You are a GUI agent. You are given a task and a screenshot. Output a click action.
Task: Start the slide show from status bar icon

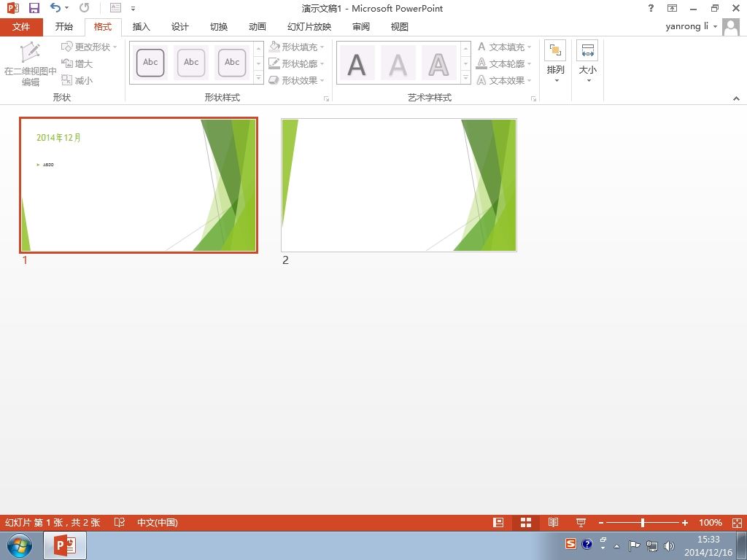coord(581,522)
